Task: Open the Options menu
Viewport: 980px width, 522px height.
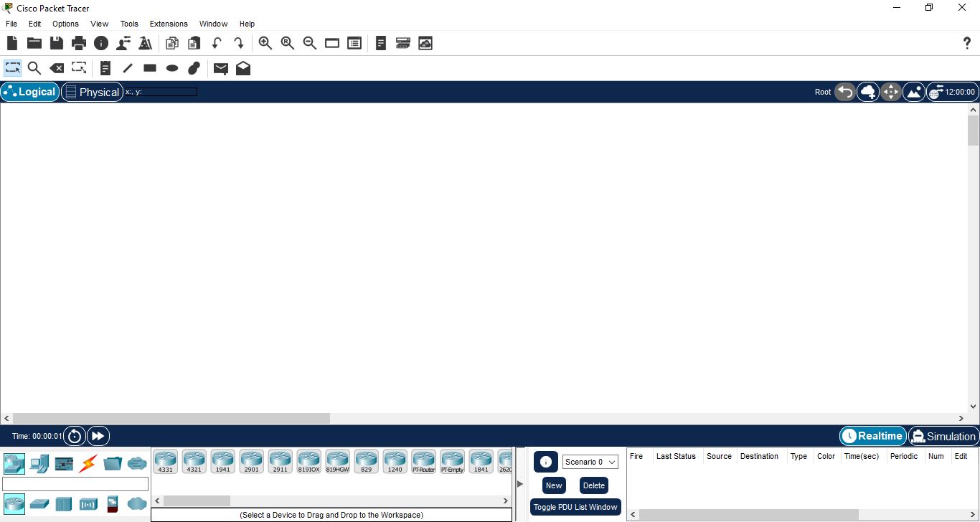Action: pos(65,24)
